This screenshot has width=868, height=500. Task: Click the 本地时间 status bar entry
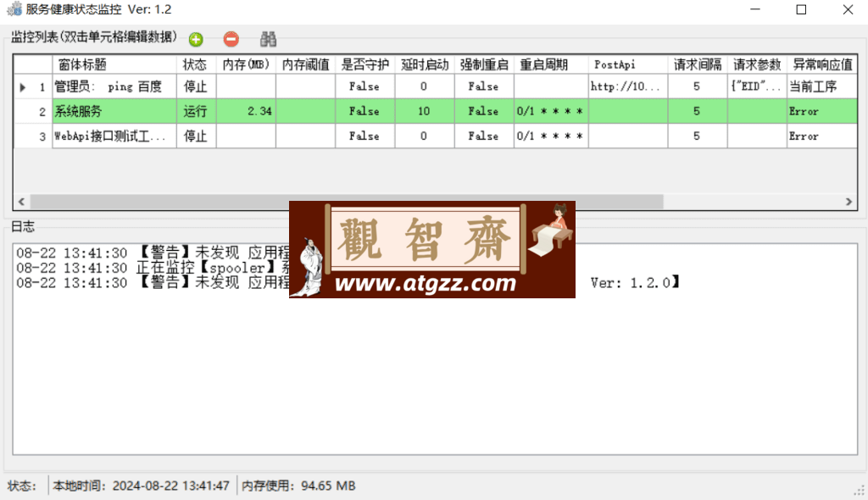pyautogui.click(x=142, y=486)
